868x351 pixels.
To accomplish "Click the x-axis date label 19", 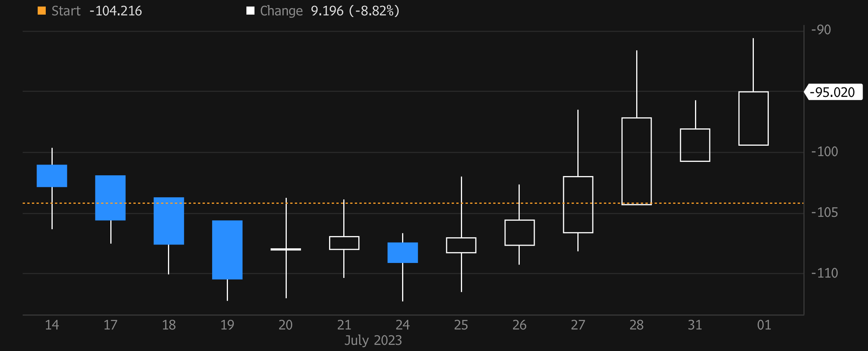I will click(x=227, y=325).
